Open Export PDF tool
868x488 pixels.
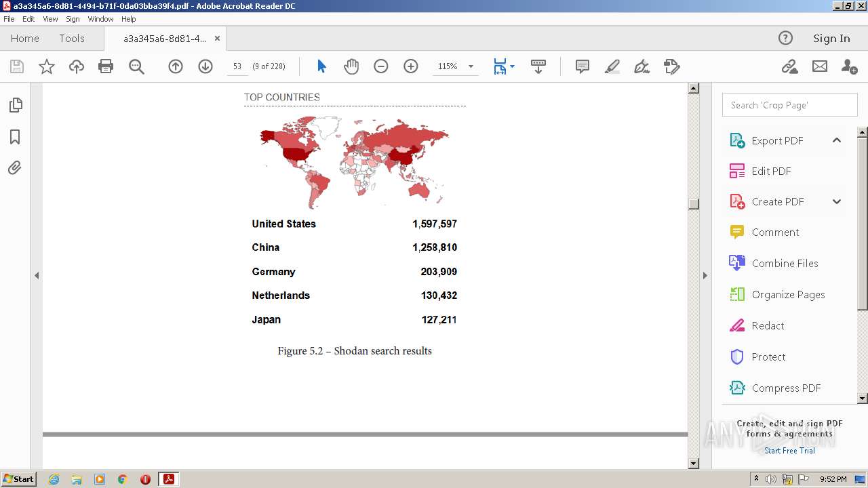coord(776,140)
